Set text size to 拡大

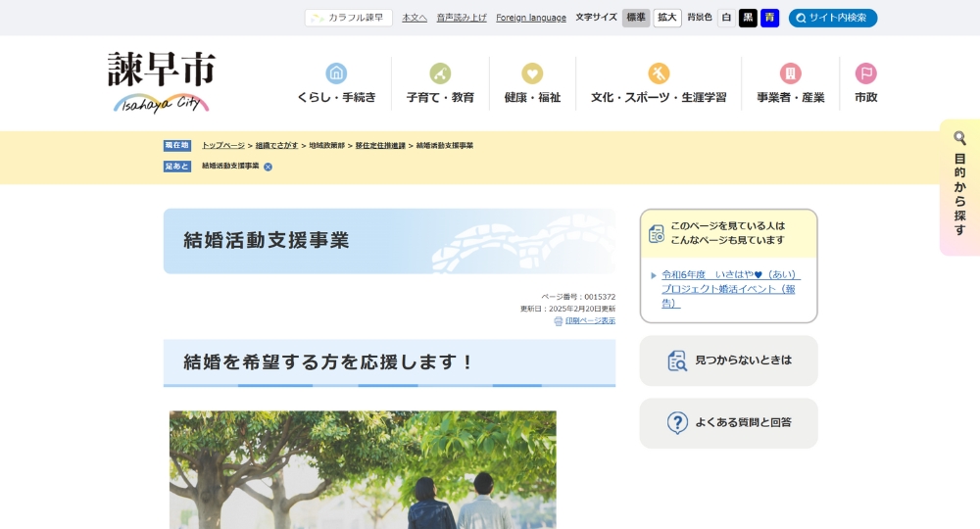point(666,18)
